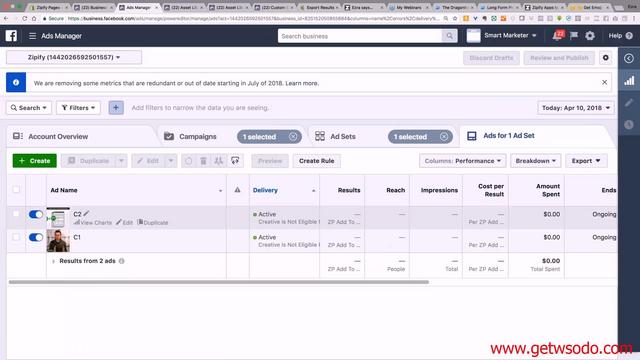Viewport: 640px width, 360px height.
Task: Click the Facebook logo icon
Action: (11, 36)
